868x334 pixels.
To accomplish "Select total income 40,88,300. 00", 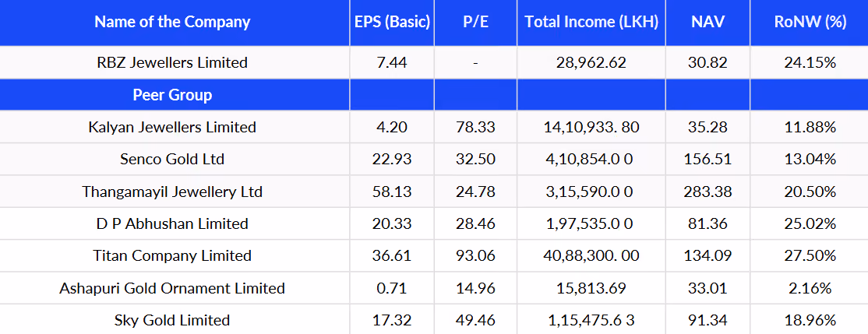I will [591, 256].
